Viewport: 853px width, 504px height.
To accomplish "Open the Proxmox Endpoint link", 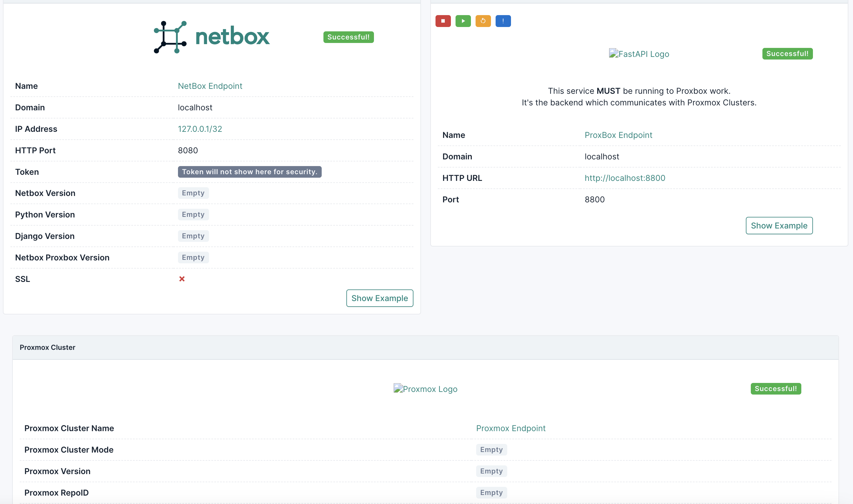I will tap(511, 428).
